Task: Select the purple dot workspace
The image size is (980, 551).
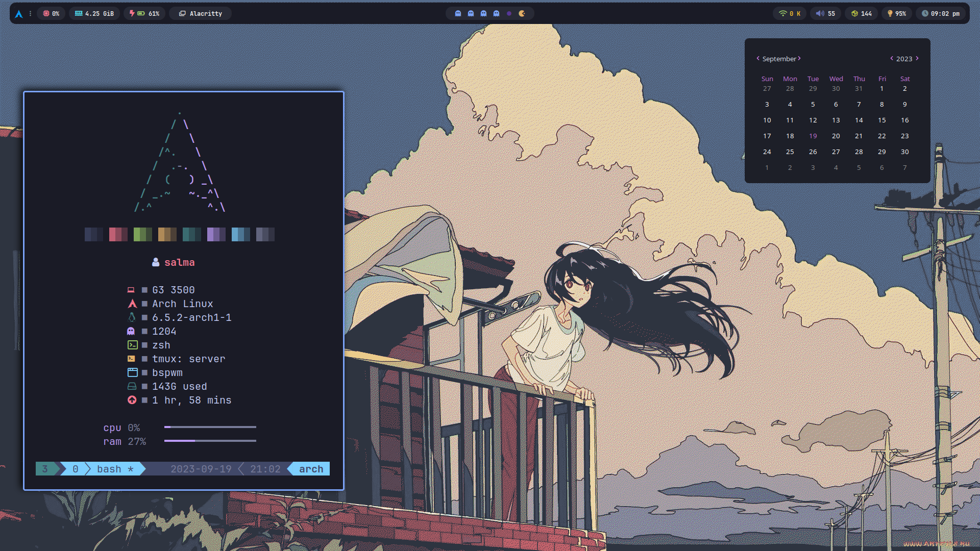Action: (509, 14)
